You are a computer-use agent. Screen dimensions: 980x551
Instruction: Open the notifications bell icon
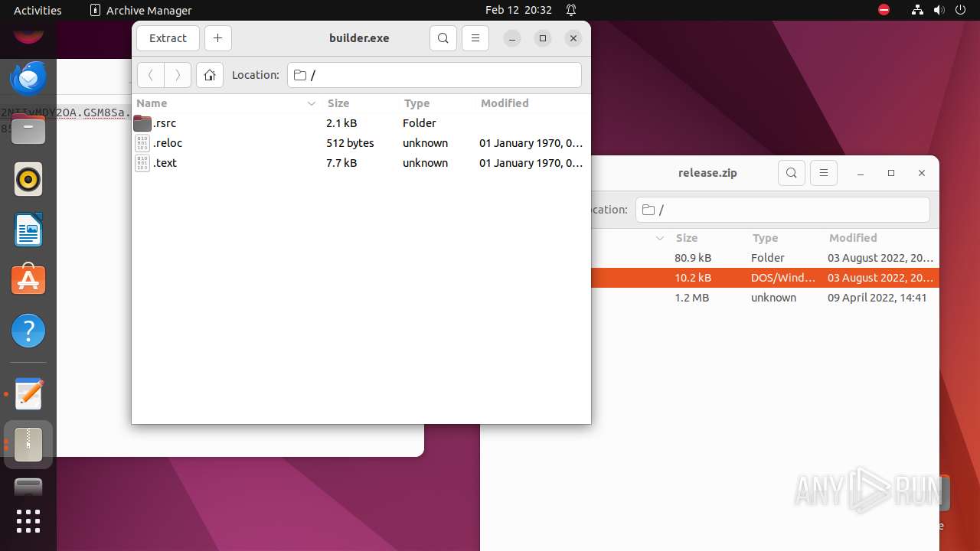point(571,10)
